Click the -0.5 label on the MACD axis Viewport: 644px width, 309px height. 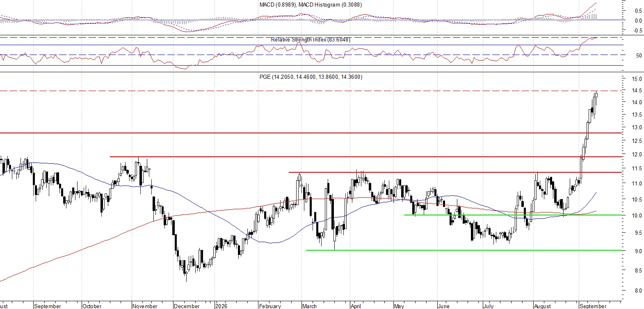point(638,30)
